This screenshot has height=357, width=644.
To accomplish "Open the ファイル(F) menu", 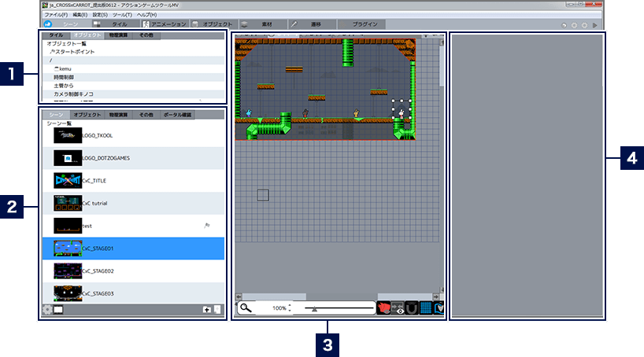I will click(x=55, y=15).
